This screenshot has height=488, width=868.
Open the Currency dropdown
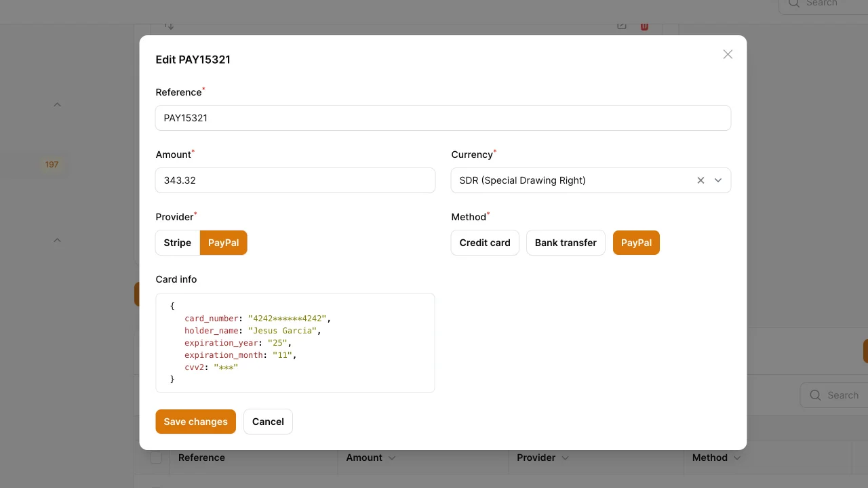718,180
